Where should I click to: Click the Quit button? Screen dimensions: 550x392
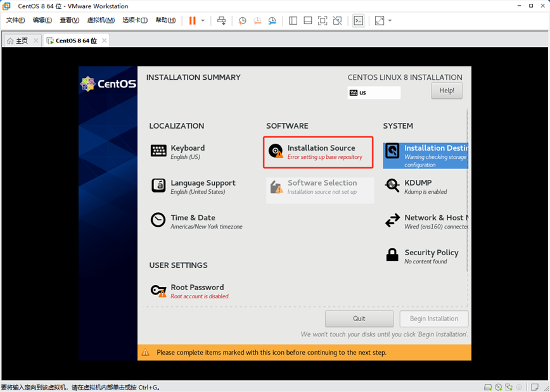359,319
